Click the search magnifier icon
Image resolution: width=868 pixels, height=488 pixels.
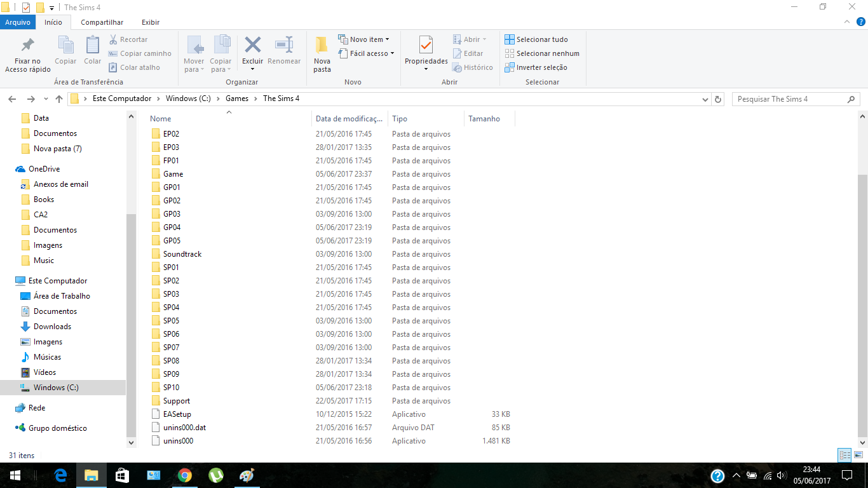click(x=851, y=99)
